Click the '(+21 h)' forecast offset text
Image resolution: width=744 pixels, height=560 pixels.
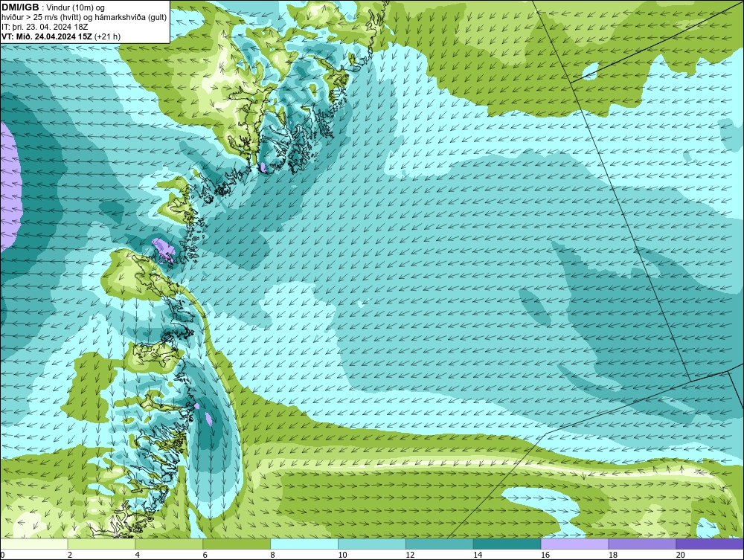[108, 36]
